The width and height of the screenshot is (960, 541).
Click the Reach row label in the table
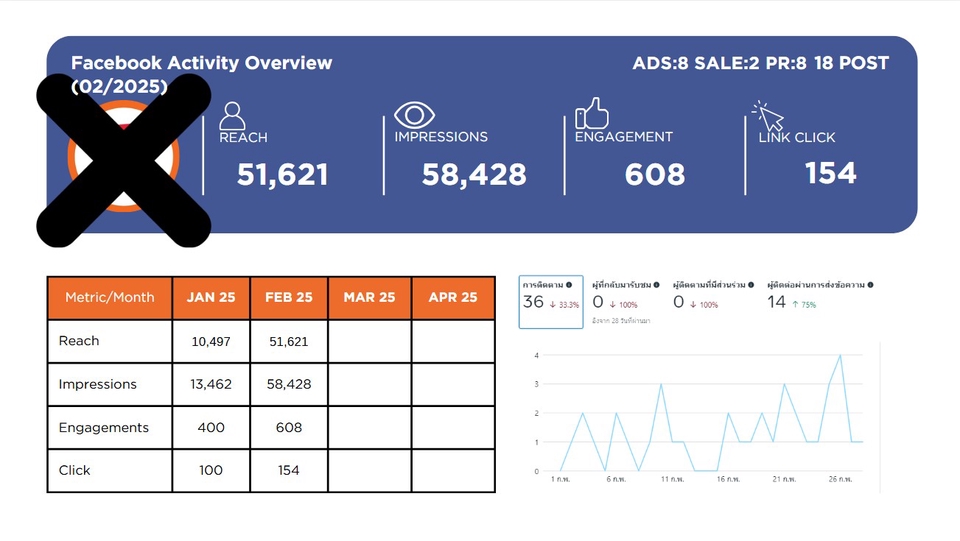click(x=79, y=341)
